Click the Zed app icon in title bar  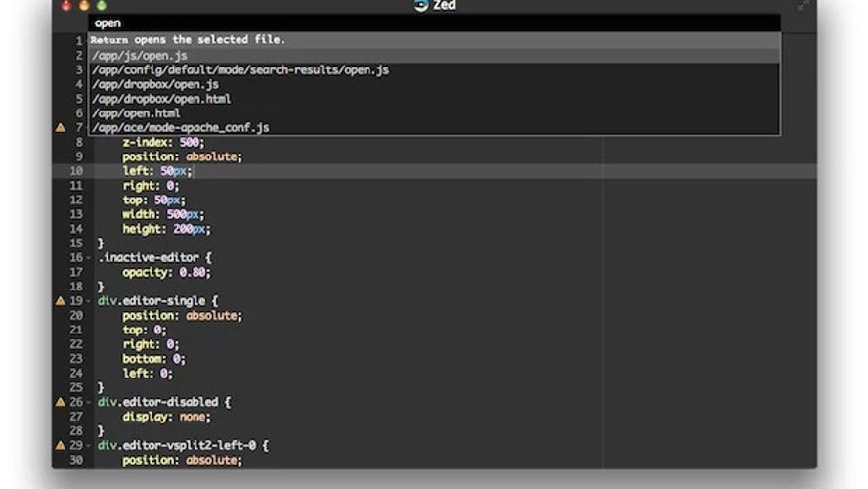[421, 5]
